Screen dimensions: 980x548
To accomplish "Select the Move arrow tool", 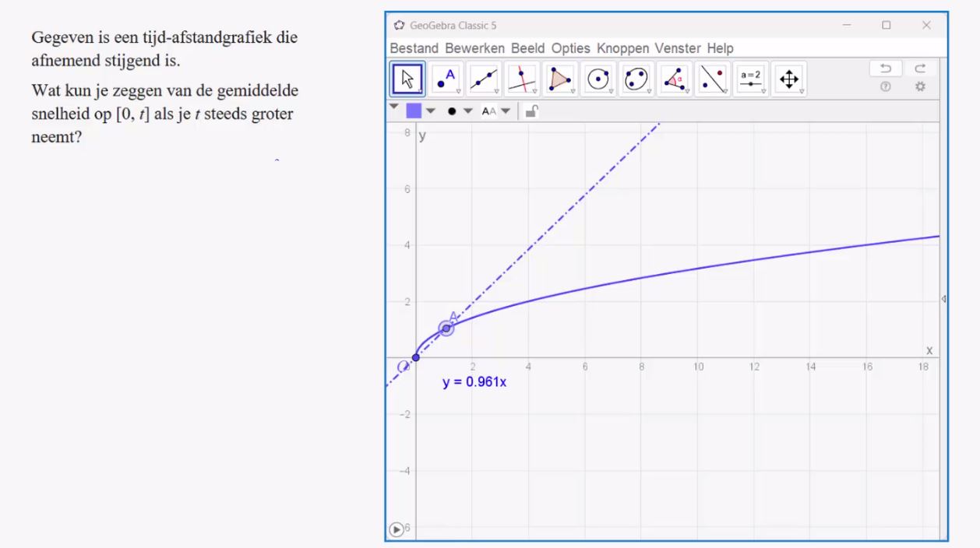I will [x=407, y=79].
